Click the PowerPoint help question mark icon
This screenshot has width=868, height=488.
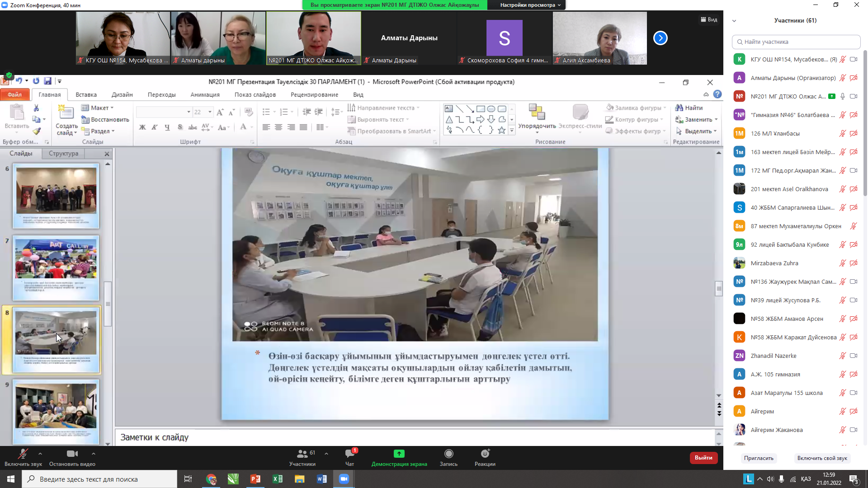(717, 94)
